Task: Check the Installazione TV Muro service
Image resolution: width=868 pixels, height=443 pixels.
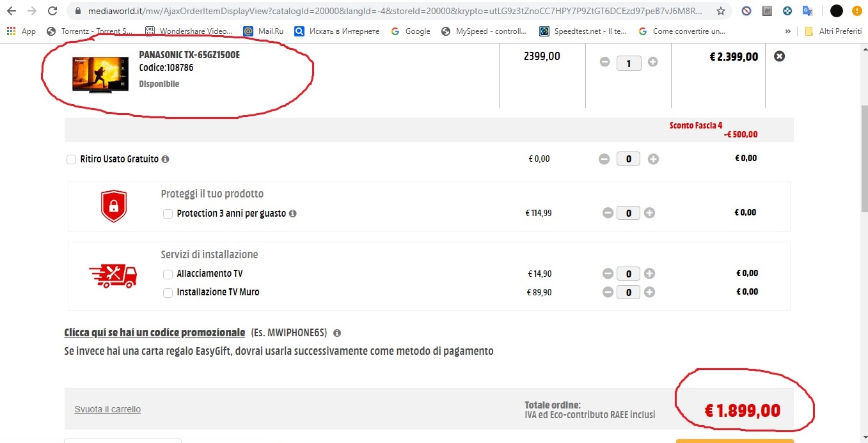Action: click(168, 293)
